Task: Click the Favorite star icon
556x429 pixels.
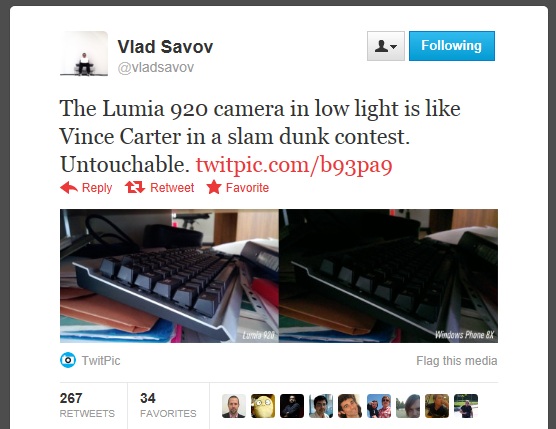Action: 214,187
